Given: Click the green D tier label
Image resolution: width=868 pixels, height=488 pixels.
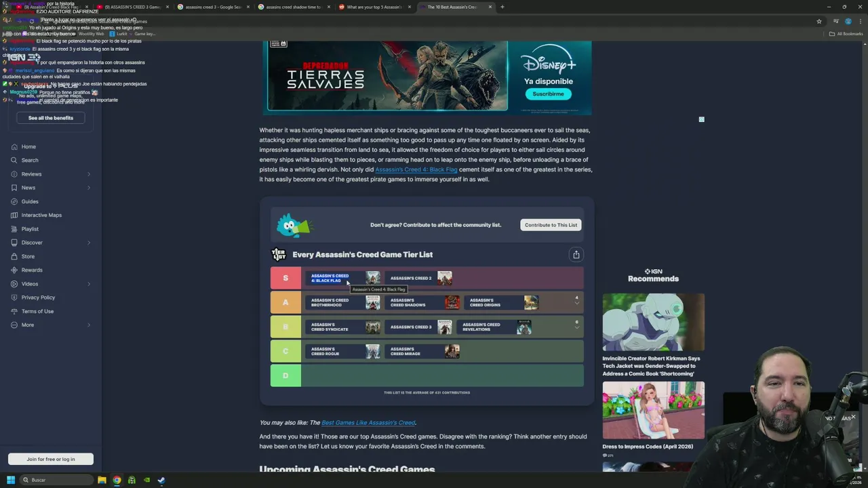Looking at the screenshot, I should click(x=285, y=375).
